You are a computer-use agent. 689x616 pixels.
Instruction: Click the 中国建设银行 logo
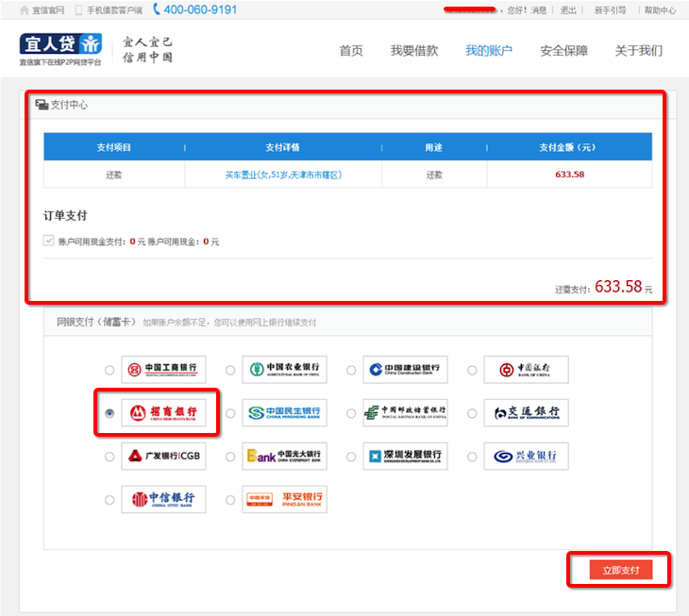tap(405, 370)
